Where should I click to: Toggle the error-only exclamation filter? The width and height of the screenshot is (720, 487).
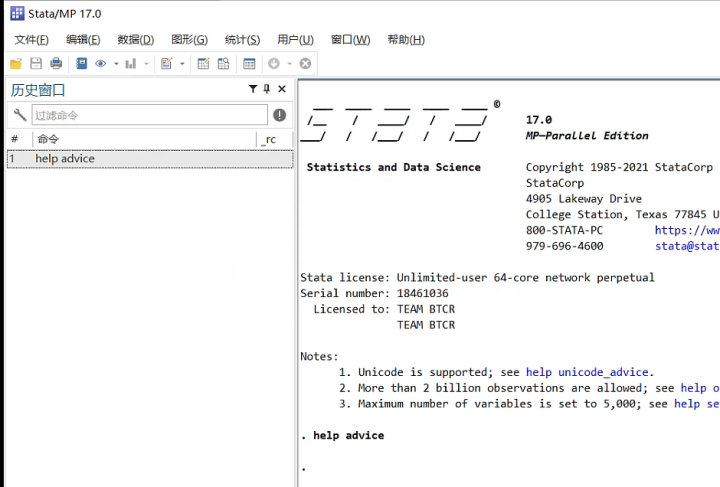[x=280, y=115]
